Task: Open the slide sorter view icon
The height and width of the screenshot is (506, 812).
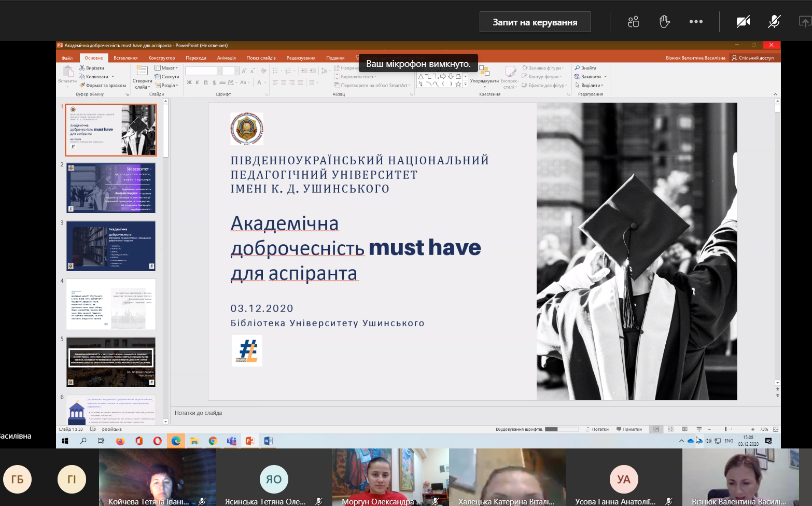Action: (x=670, y=429)
